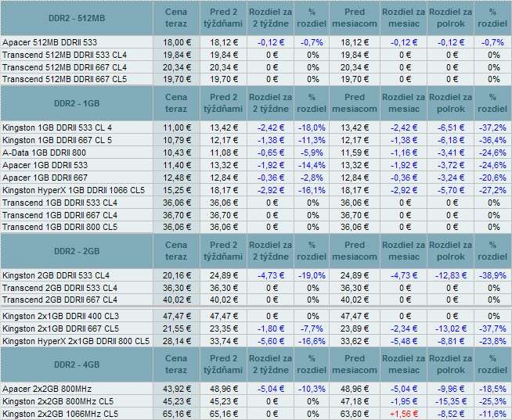This screenshot has width=512, height=420.
Task: Click the A-Data 1GB DDRII 800 name
Action: click(x=44, y=153)
